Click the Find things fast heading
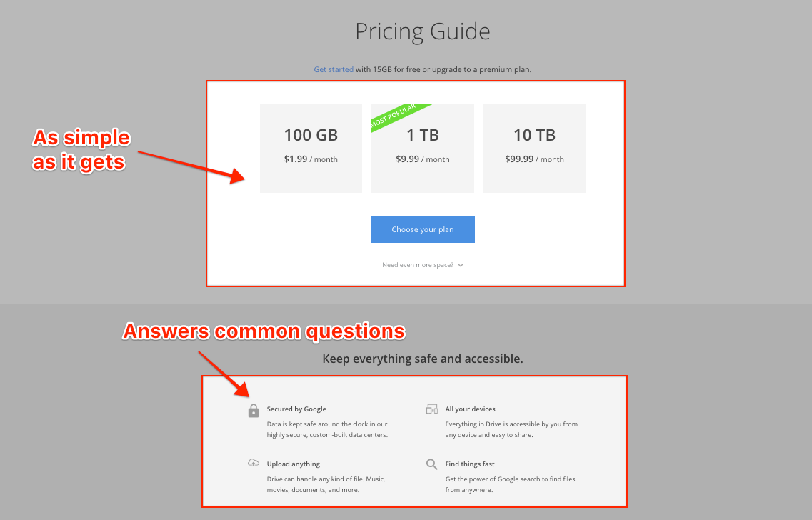Screen dimensions: 812x520 point(470,464)
